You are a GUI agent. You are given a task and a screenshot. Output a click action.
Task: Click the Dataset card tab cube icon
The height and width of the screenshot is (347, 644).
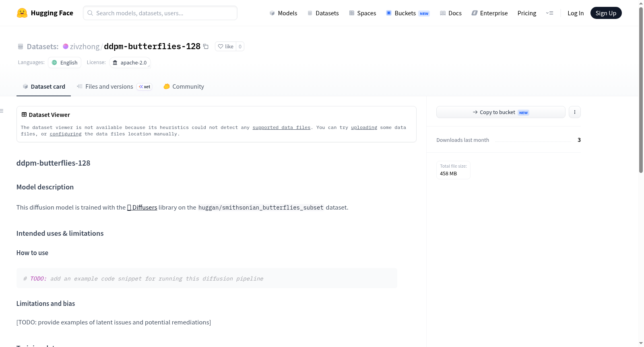[x=25, y=87]
